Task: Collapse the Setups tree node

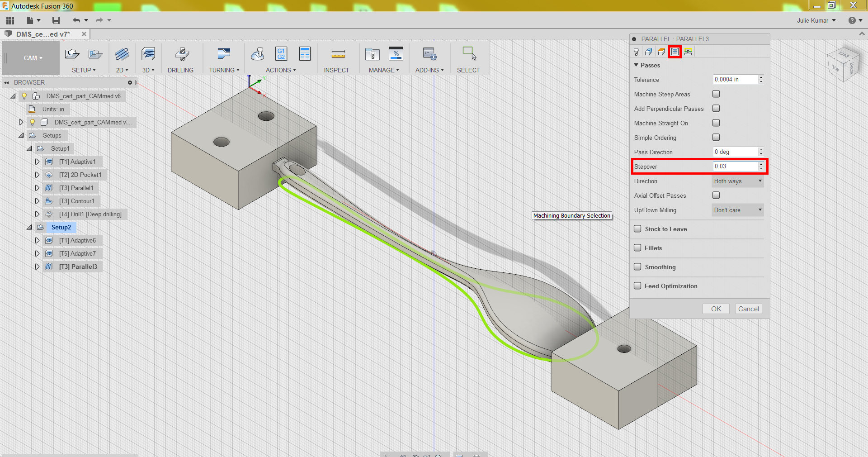Action: point(21,135)
